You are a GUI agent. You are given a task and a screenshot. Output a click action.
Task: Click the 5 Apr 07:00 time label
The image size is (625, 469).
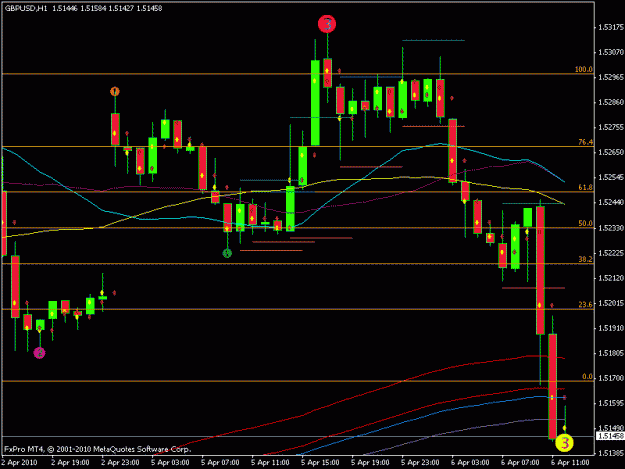220,463
